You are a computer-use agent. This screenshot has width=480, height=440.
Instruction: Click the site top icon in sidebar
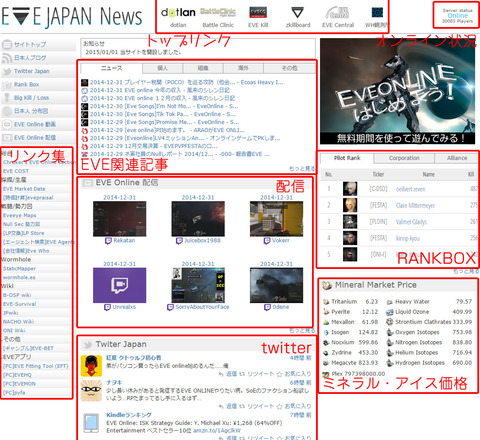pyautogui.click(x=7, y=45)
